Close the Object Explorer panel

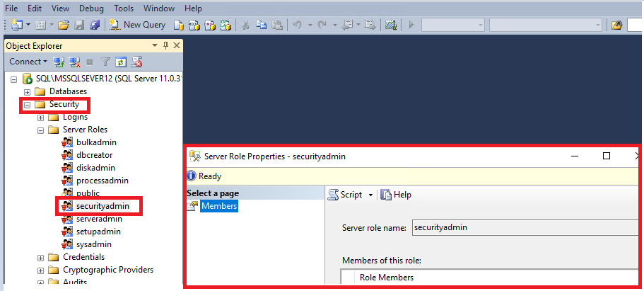pyautogui.click(x=177, y=46)
